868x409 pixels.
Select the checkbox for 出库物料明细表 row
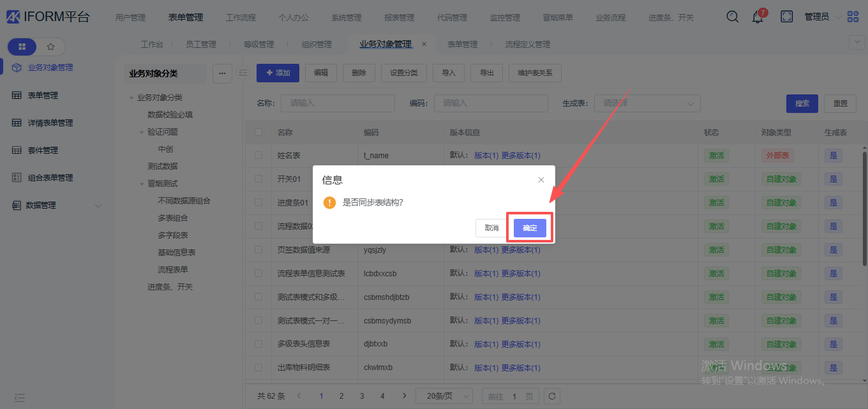258,368
